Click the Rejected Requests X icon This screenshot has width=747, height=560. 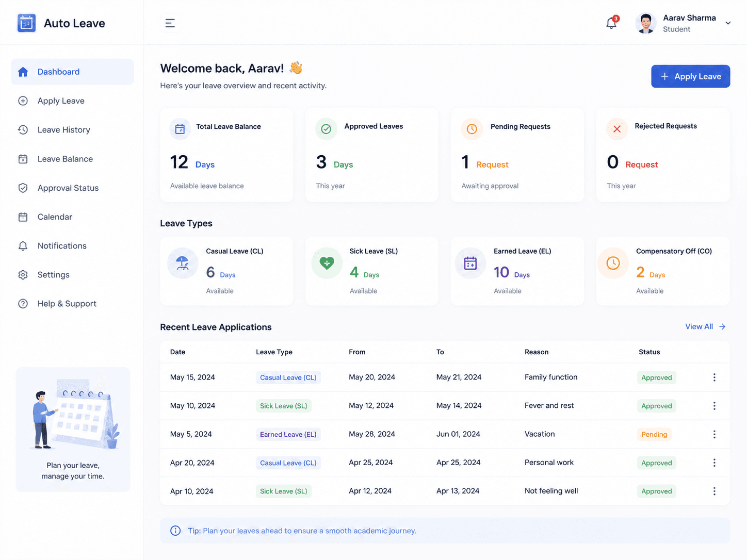617,129
